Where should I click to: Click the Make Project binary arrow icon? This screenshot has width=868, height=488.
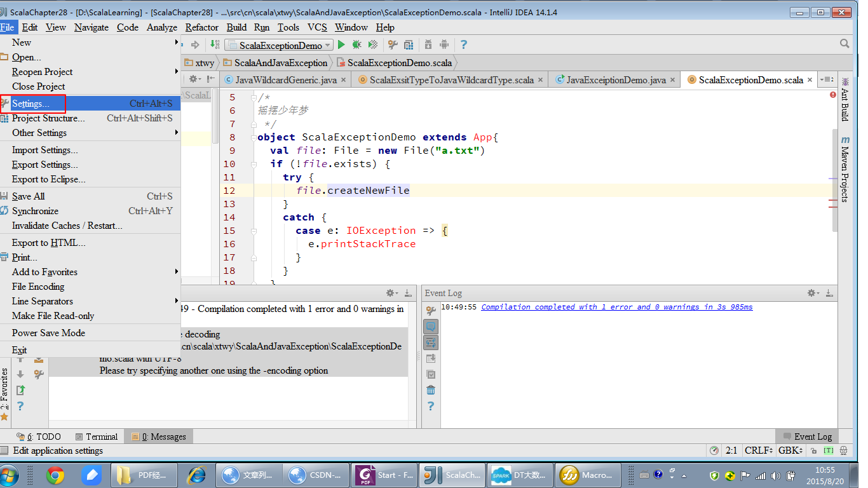point(215,44)
